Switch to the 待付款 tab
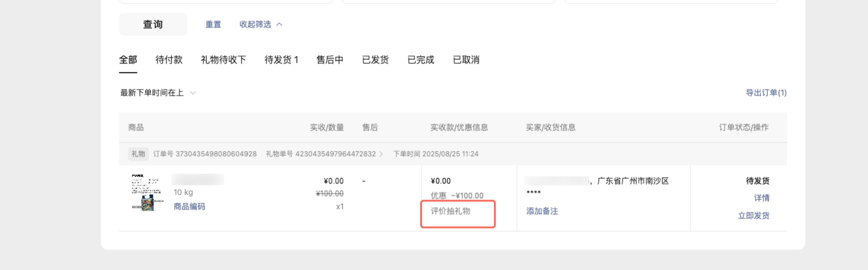The width and height of the screenshot is (868, 270). (x=168, y=60)
